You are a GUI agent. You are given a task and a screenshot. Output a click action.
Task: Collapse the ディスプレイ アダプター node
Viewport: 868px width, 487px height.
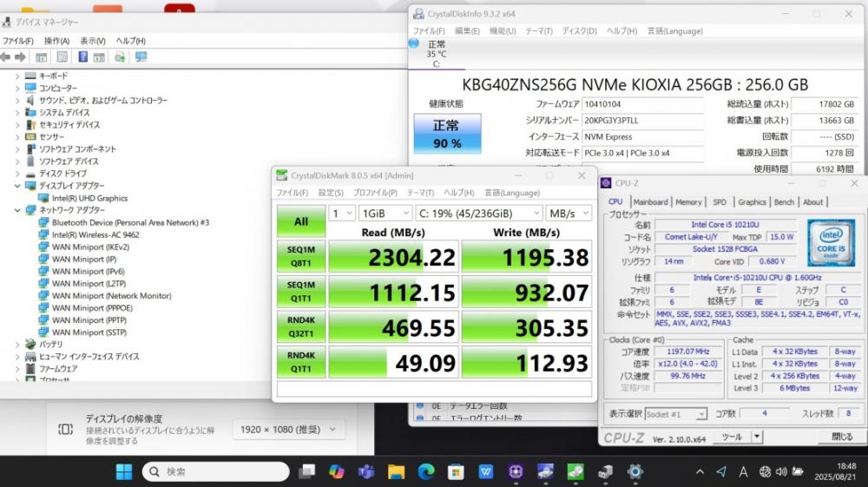coord(17,186)
